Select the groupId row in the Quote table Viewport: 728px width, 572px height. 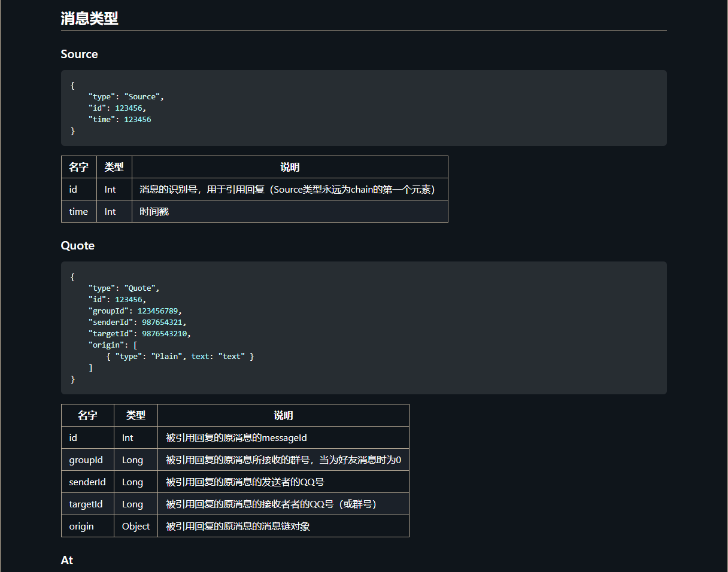coord(86,460)
